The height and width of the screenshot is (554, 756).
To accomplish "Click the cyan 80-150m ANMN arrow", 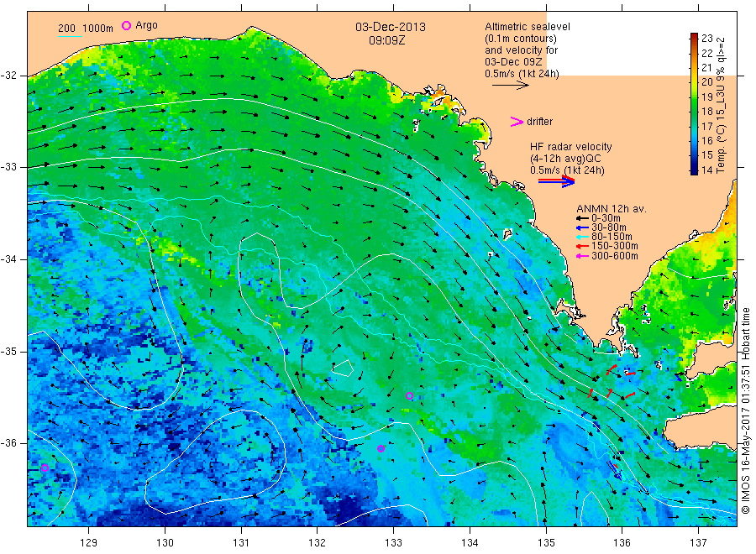I will click(582, 237).
